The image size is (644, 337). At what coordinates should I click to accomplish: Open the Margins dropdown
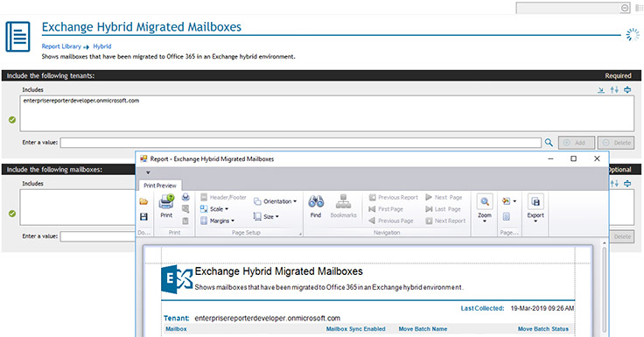click(217, 221)
